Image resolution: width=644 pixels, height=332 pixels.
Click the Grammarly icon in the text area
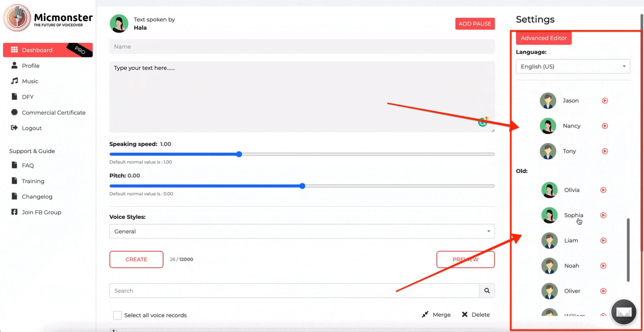(483, 122)
